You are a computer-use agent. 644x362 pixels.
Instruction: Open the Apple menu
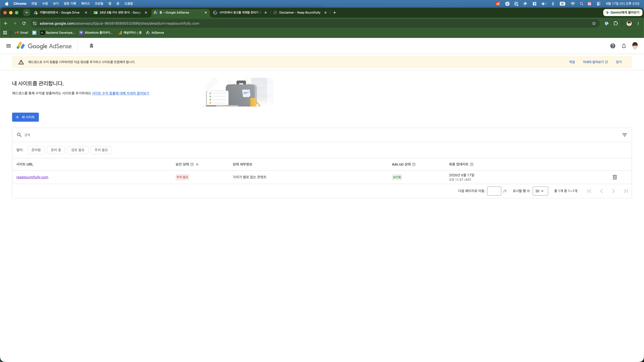click(x=7, y=4)
